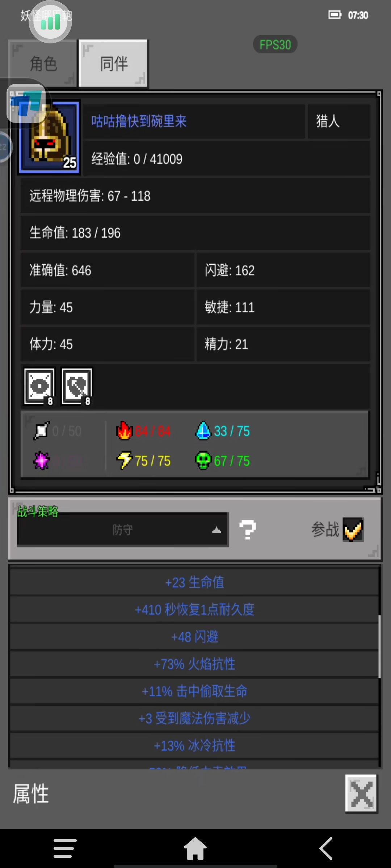Tap the armor icon showing 0/50
391x868 pixels.
[42, 431]
